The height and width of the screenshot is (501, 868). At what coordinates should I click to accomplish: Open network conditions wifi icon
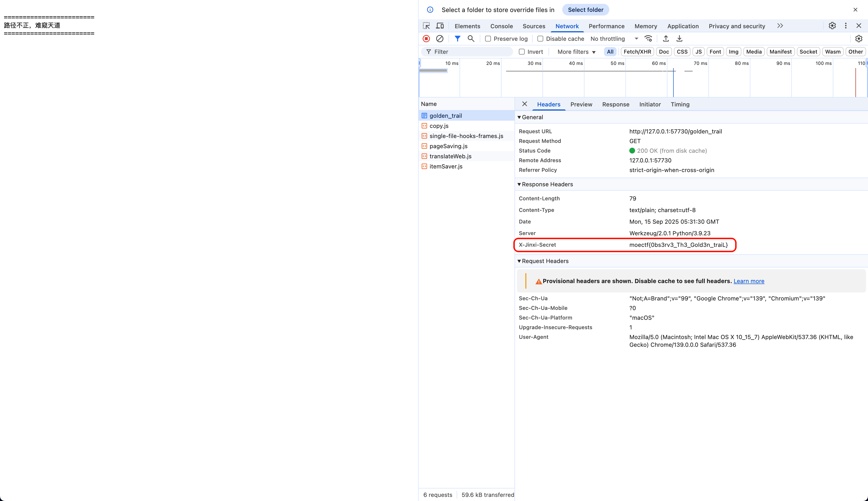coord(648,39)
